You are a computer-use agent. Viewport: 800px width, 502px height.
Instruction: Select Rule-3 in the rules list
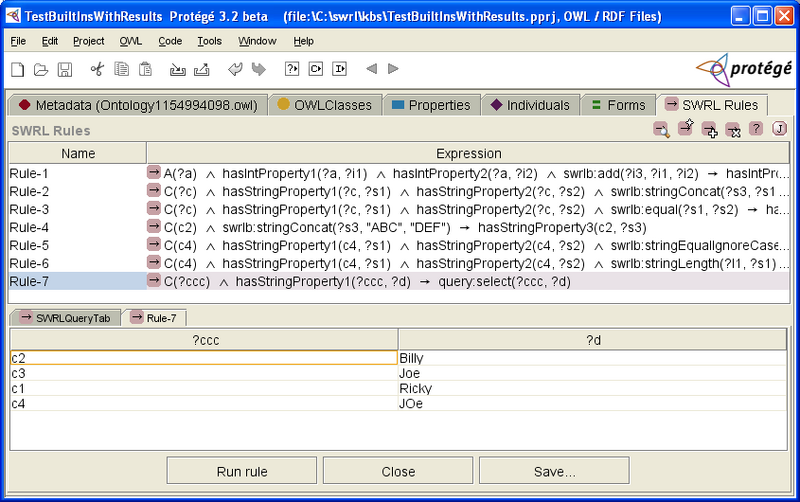78,209
